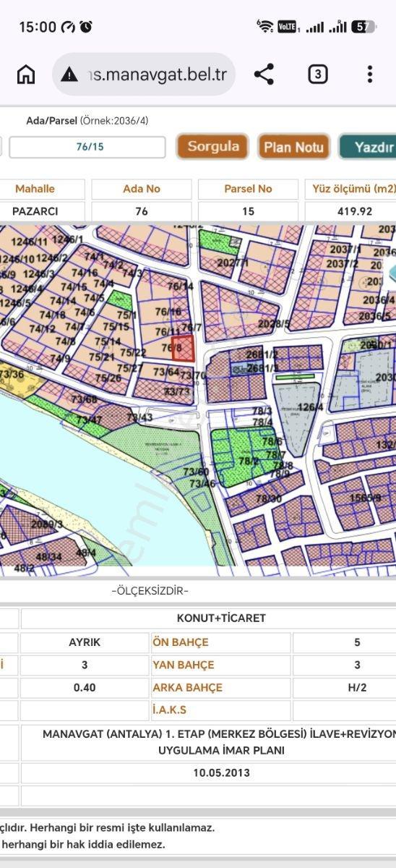
Task: Click the green parcel labeled 78/2
Action: pyautogui.click(x=248, y=460)
